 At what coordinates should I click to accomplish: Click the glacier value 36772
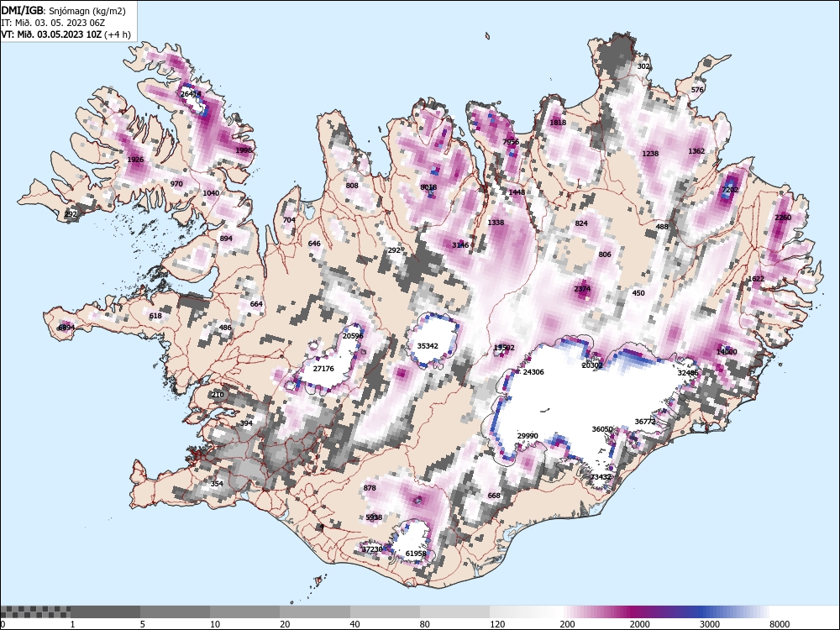click(645, 423)
